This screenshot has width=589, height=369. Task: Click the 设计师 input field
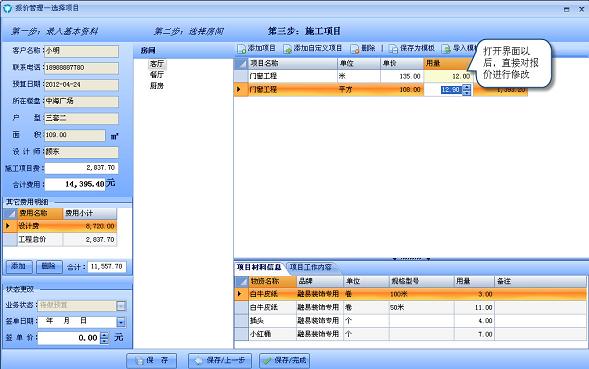[82, 152]
